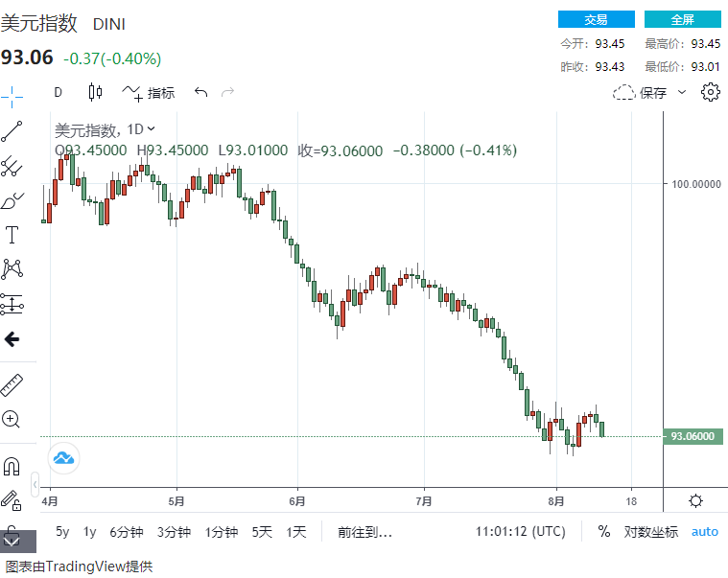Click the 全屏 fullscreen button
728x578 pixels.
click(683, 19)
